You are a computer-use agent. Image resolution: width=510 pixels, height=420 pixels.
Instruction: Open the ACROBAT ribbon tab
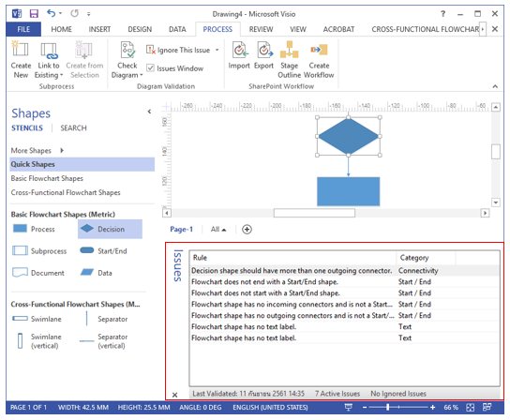[x=338, y=29]
